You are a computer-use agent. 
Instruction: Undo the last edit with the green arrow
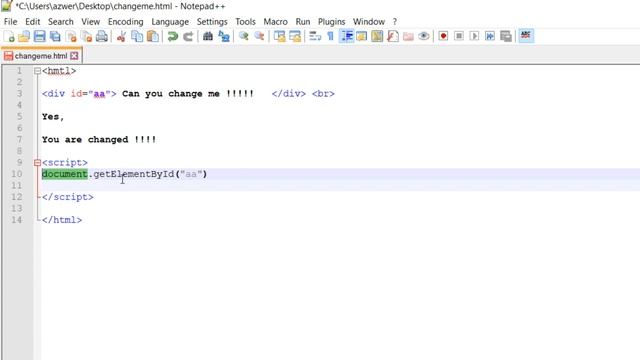coord(172,36)
